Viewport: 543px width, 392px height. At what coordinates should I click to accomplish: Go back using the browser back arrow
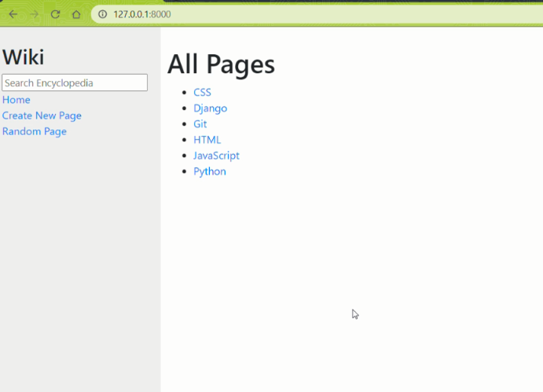pyautogui.click(x=13, y=14)
